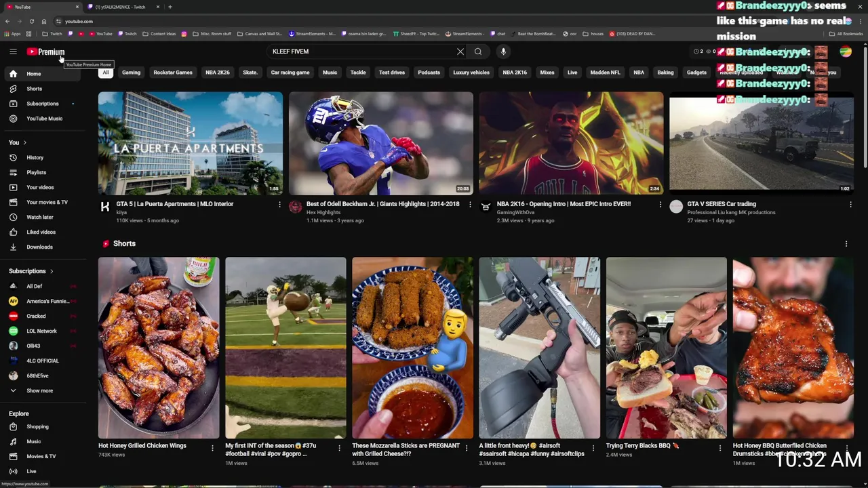Screen dimensions: 868x488
Task: Open Home in the sidebar
Action: point(43,74)
